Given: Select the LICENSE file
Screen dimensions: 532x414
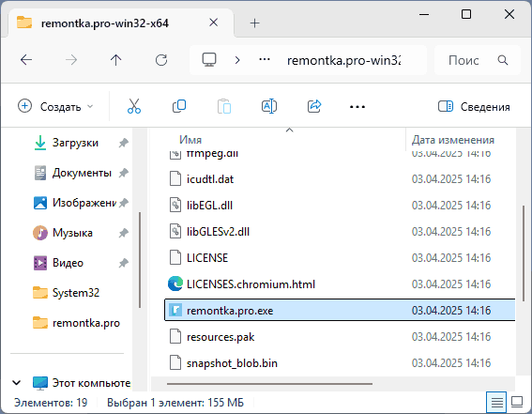Looking at the screenshot, I should click(x=207, y=257).
